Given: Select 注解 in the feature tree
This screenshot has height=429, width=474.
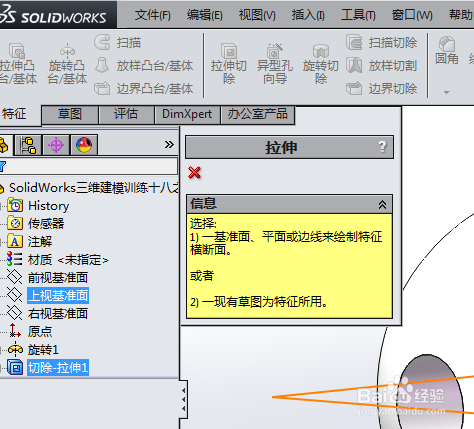Looking at the screenshot, I should (x=40, y=241).
